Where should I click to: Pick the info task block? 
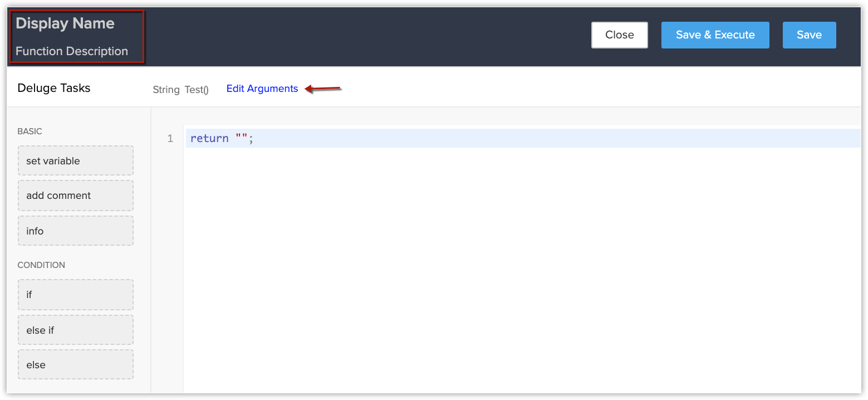[76, 231]
